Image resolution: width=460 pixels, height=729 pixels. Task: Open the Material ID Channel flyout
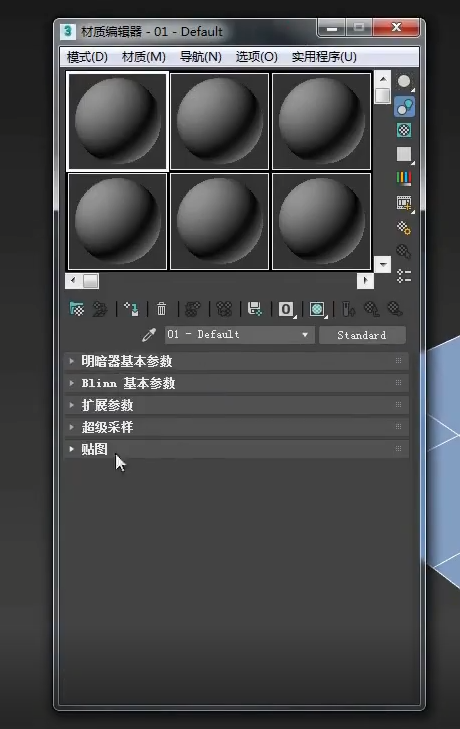coord(286,309)
